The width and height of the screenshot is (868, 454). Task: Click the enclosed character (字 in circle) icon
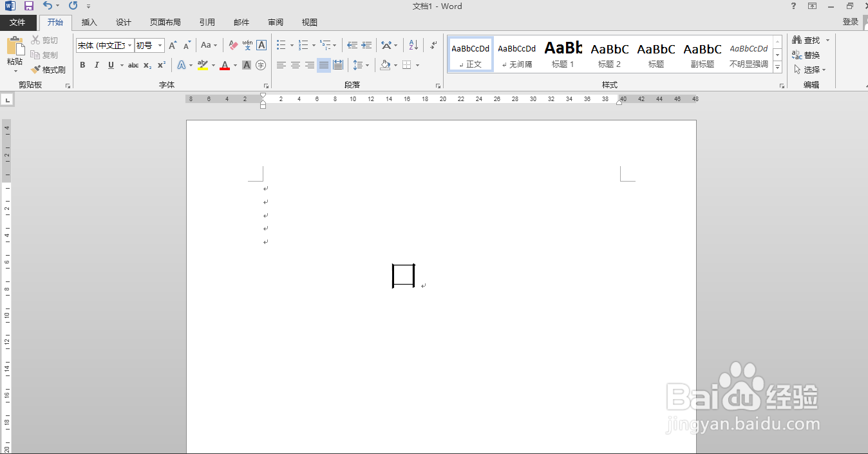pos(261,65)
